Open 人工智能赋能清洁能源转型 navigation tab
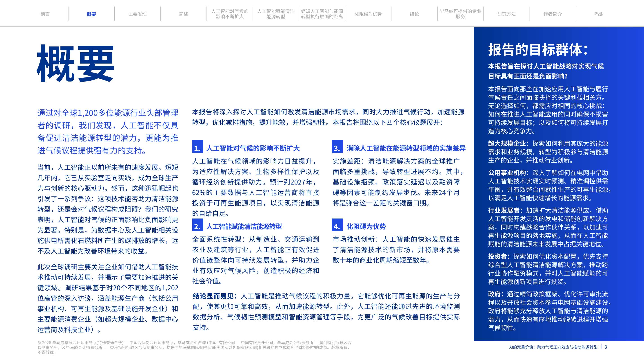 tap(276, 14)
